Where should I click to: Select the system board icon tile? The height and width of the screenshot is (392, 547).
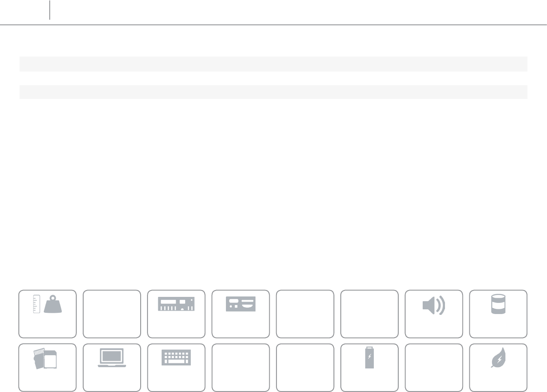[x=176, y=314]
